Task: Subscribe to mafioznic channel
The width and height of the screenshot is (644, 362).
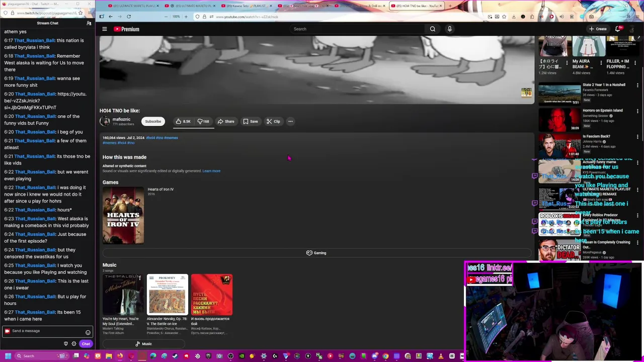Action: click(153, 121)
